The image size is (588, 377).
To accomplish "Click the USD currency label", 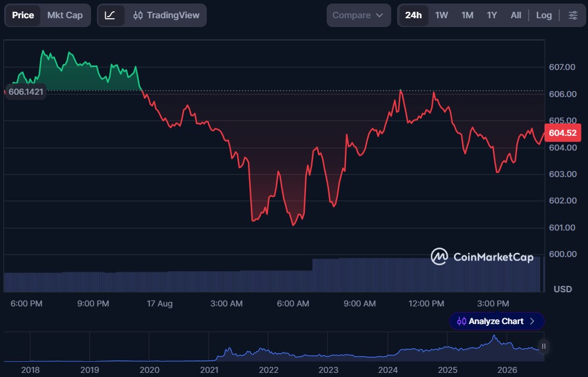I will click(x=563, y=289).
